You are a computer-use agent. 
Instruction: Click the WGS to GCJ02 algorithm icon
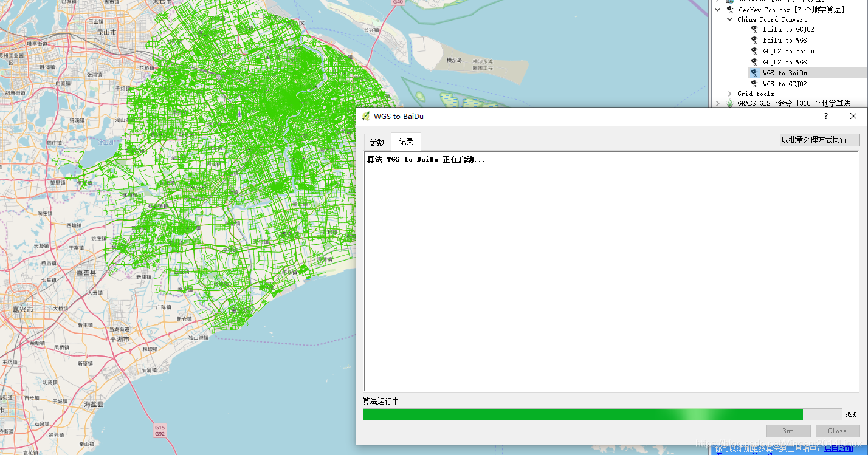click(754, 84)
